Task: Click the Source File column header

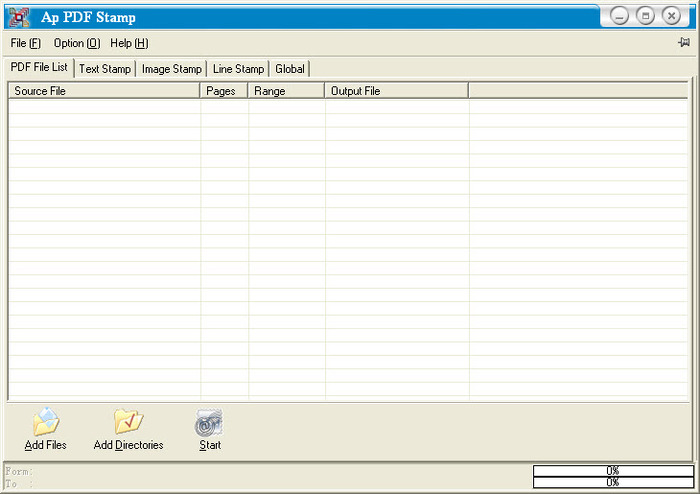Action: [104, 91]
